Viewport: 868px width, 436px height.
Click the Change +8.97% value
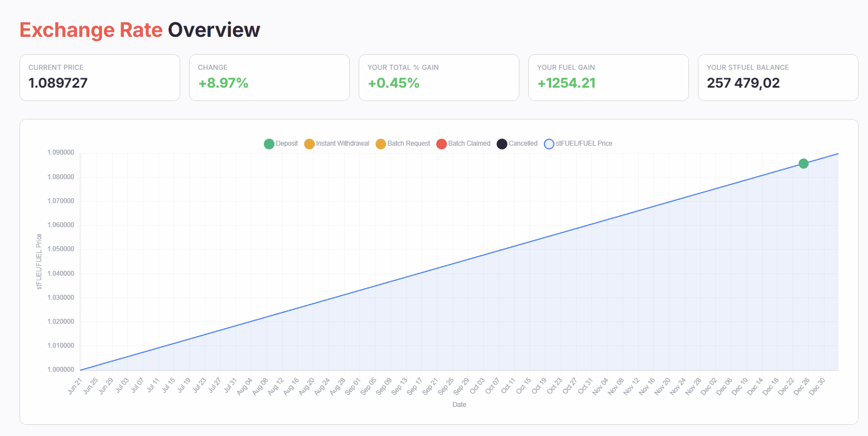[x=223, y=83]
